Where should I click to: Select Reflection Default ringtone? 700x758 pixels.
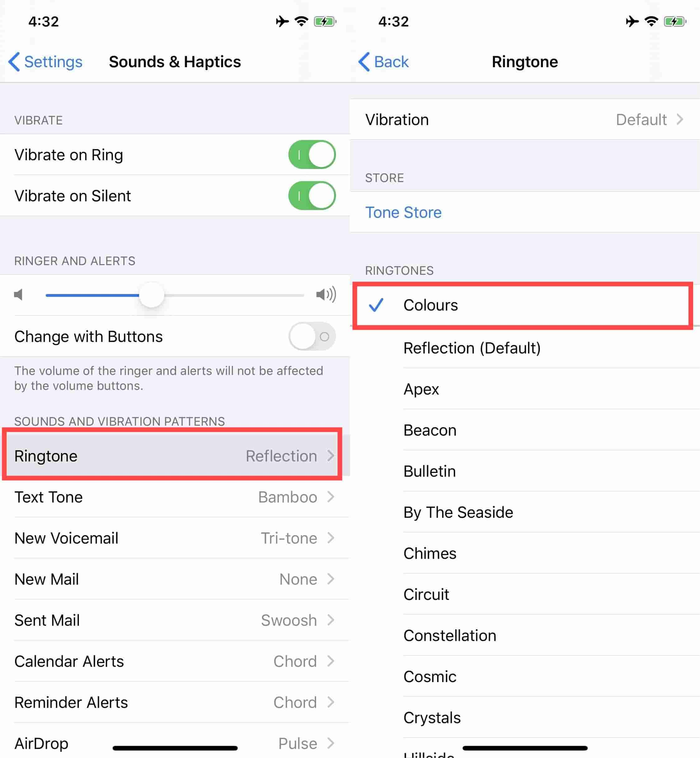click(x=522, y=347)
